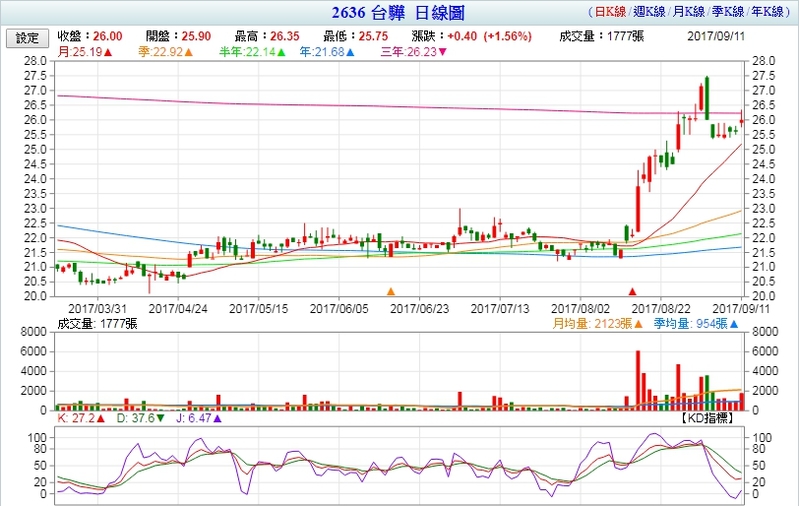Click the 漲跌 +0.40 (+1.56%) change value

(x=472, y=36)
